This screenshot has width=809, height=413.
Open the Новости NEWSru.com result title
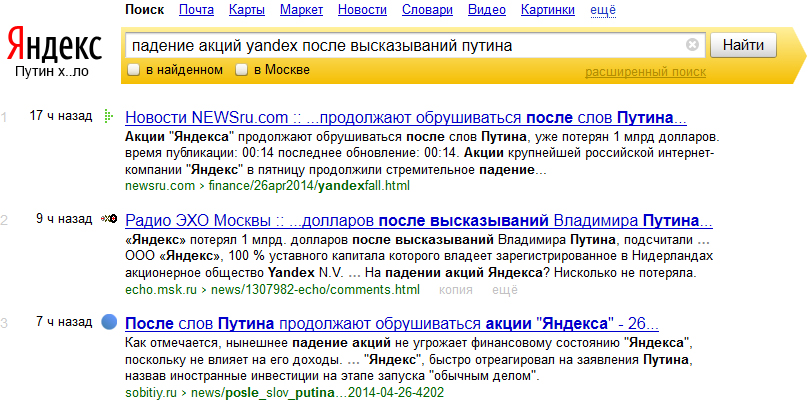click(406, 118)
